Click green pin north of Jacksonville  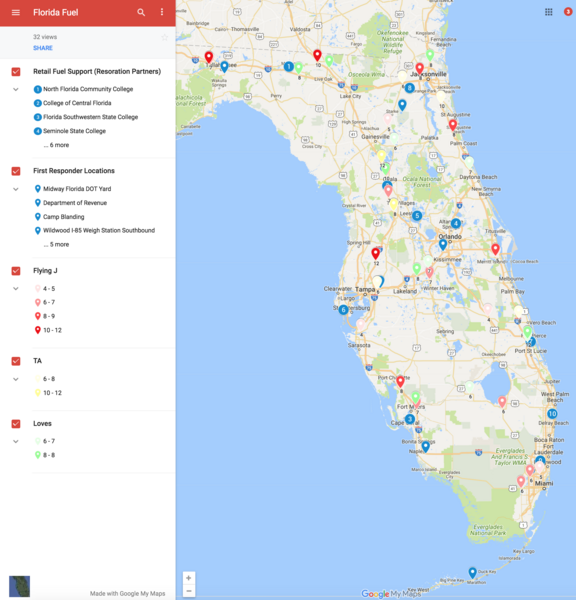(x=430, y=55)
